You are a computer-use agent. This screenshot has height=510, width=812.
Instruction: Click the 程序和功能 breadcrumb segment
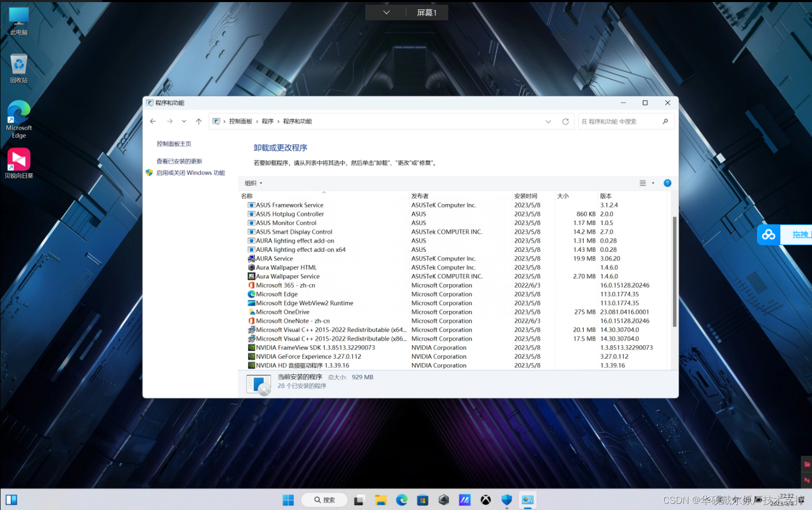tap(297, 122)
